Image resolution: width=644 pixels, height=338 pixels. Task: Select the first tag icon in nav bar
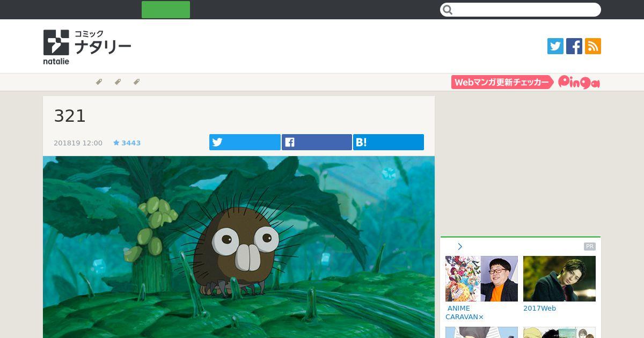click(x=99, y=82)
